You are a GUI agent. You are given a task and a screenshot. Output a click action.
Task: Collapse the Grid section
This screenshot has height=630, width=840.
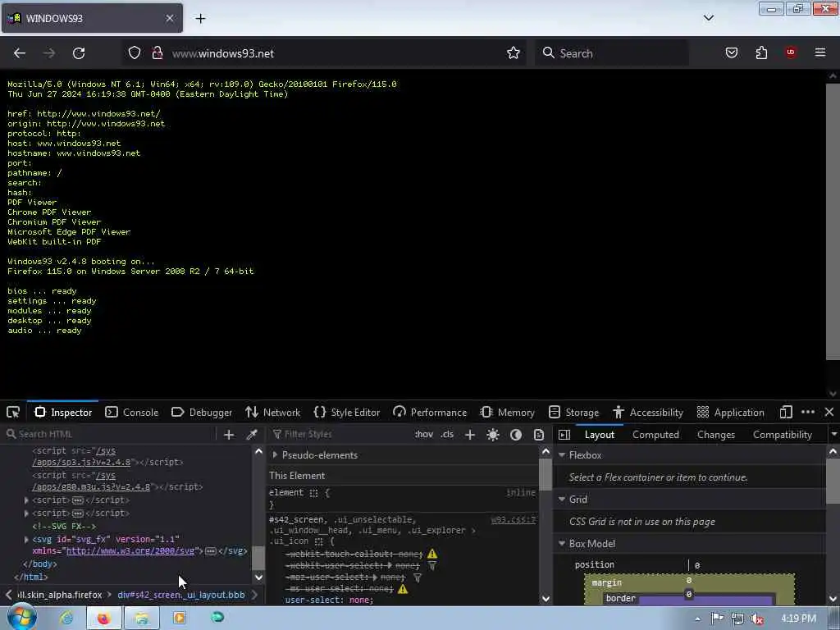tap(562, 500)
